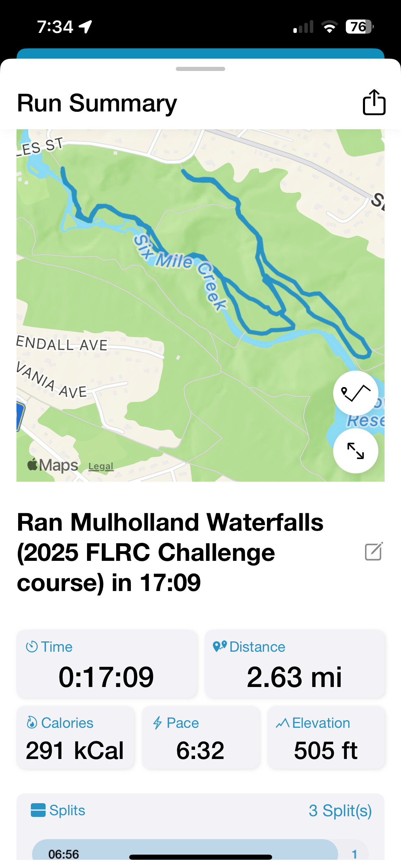This screenshot has height=868, width=401.
Task: Tap the Apple Maps logo
Action: click(53, 465)
